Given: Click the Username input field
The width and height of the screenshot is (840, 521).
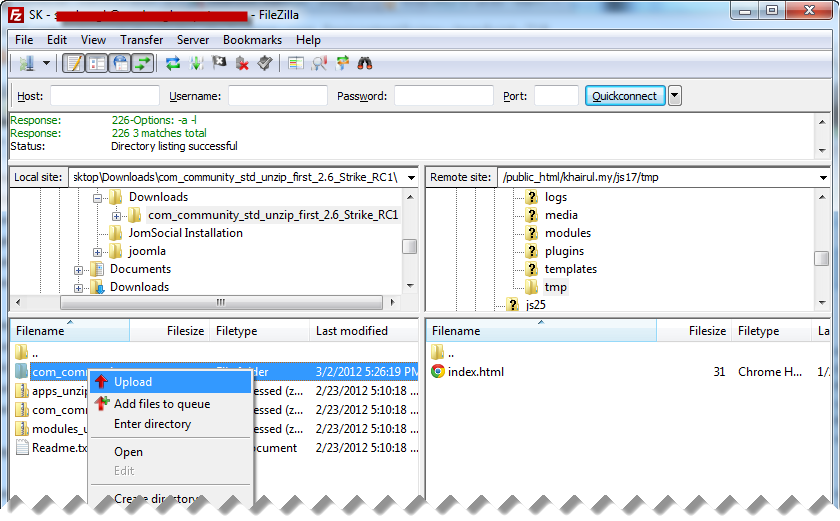Looking at the screenshot, I should pyautogui.click(x=278, y=96).
